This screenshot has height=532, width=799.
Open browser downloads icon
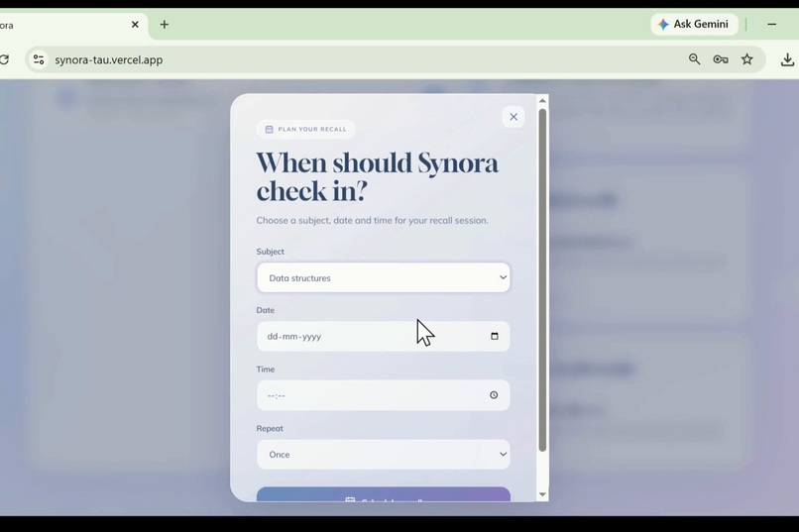[x=787, y=59]
